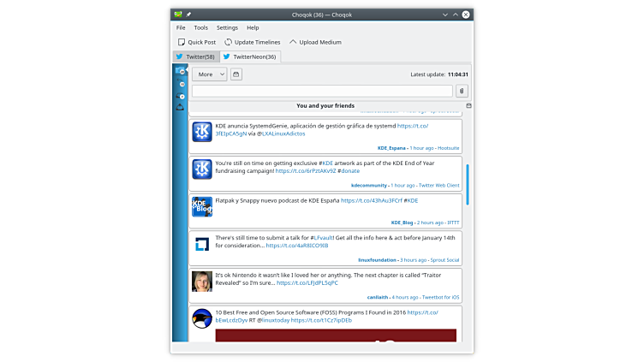Toggle the pin window titlebar icon
Viewport: 644px width, 362px height.
point(188,14)
